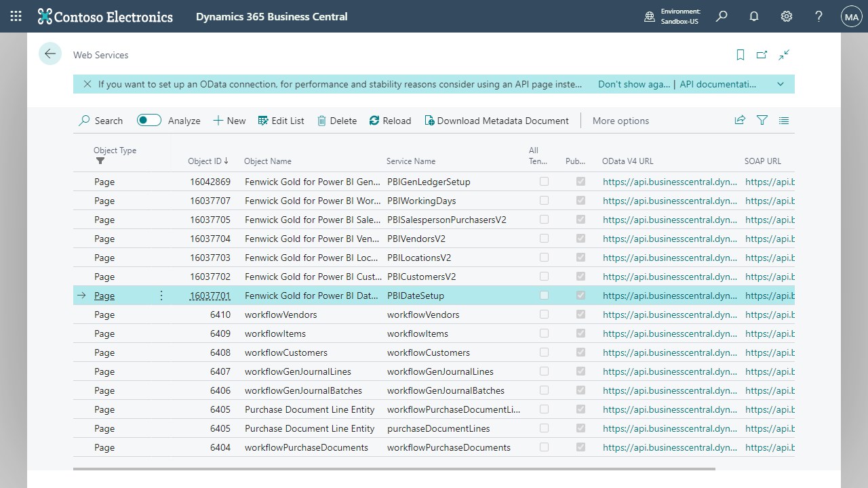Open the settings gear
Image resolution: width=868 pixels, height=488 pixels.
click(x=787, y=16)
